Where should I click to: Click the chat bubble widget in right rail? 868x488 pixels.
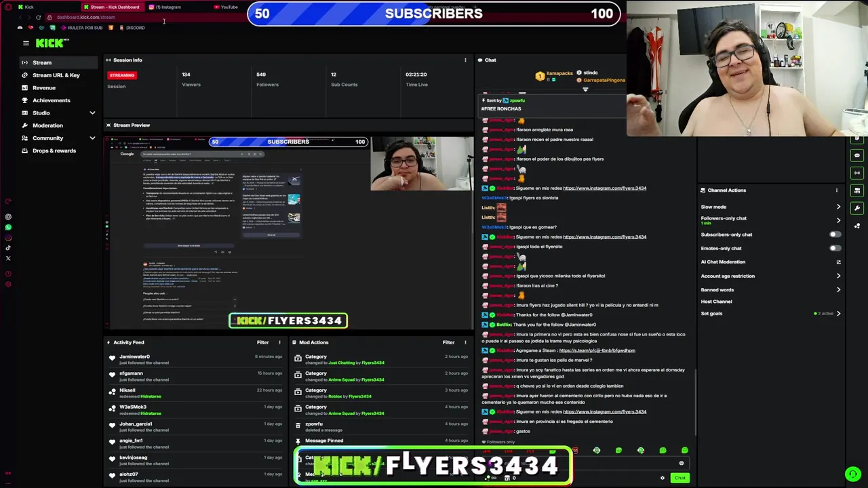click(857, 155)
